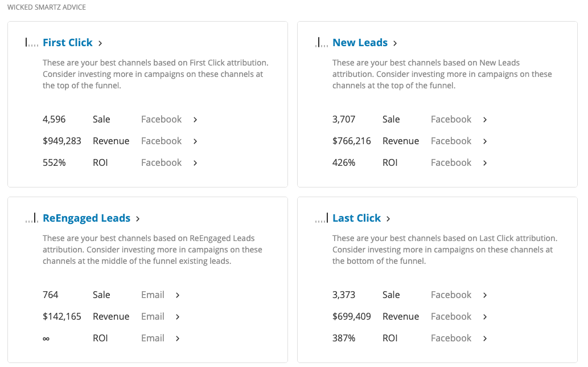Click arrow beside First Click Revenue Facebook

coord(195,141)
